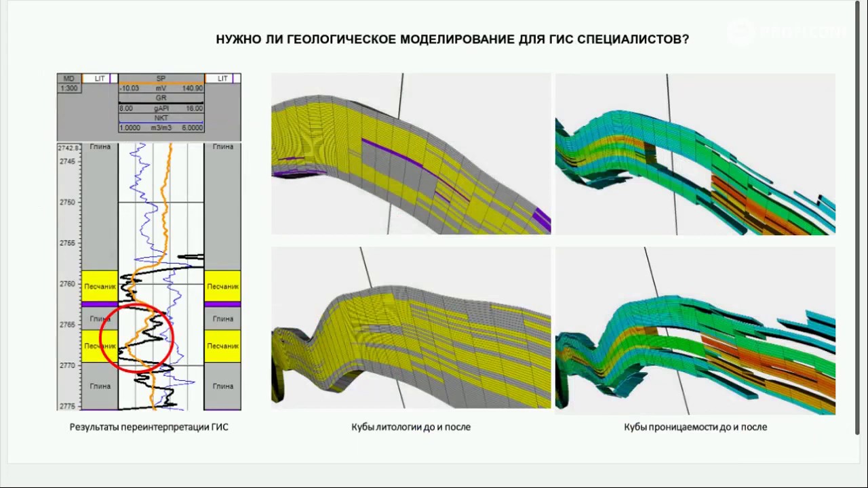This screenshot has height=488, width=868.
Task: Click SP maximum value 140.90
Action: tap(193, 89)
